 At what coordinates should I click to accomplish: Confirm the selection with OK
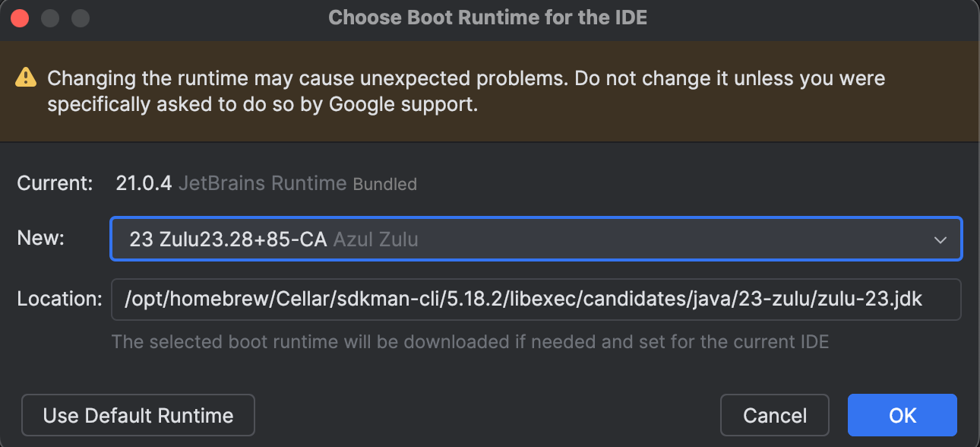(x=902, y=416)
